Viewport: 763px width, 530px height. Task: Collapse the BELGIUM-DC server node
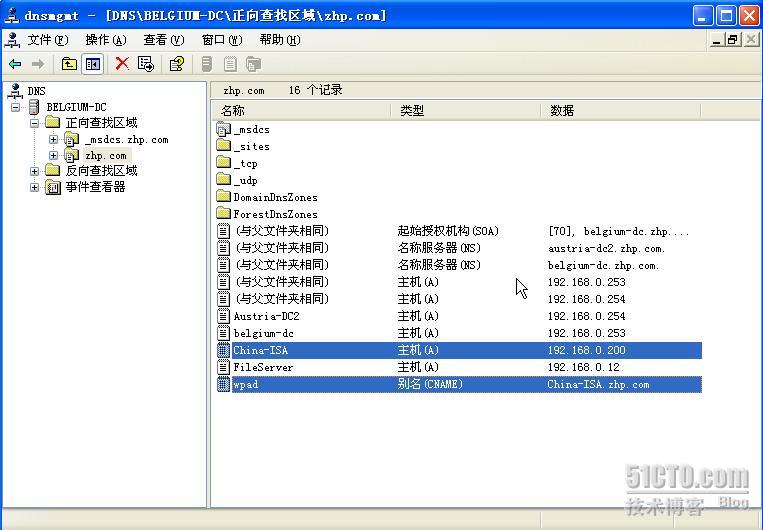click(16, 107)
